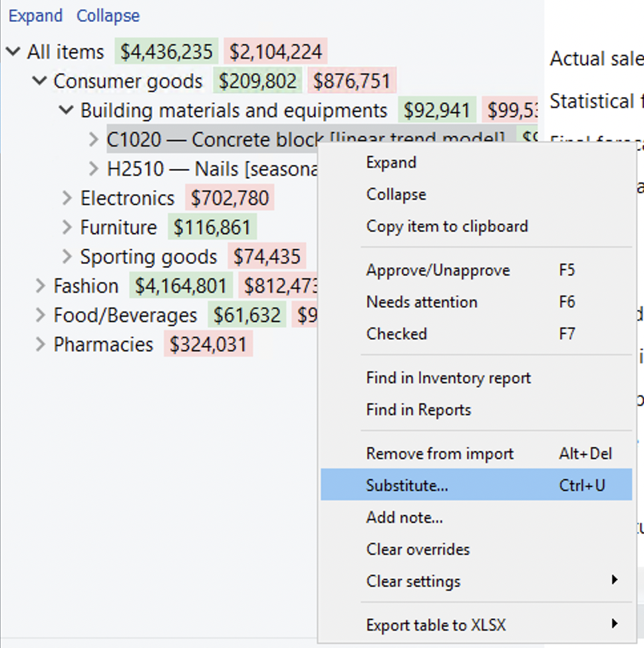This screenshot has height=648, width=644.
Task: Choose Copy item to clipboard
Action: [446, 226]
